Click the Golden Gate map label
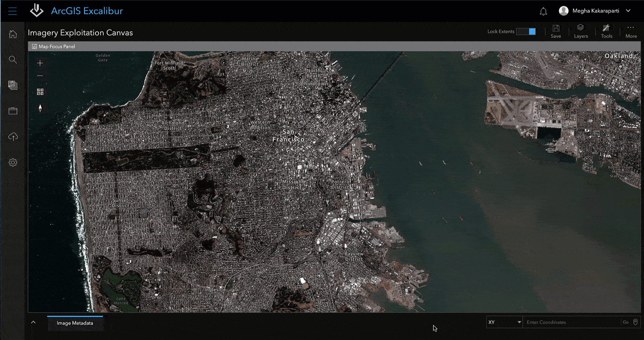 tap(103, 58)
